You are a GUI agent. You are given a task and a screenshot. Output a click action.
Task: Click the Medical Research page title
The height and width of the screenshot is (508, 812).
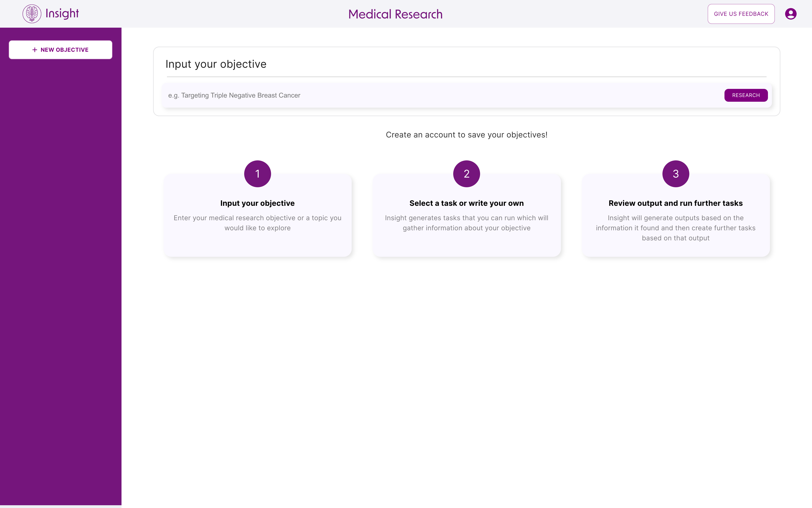coord(395,14)
